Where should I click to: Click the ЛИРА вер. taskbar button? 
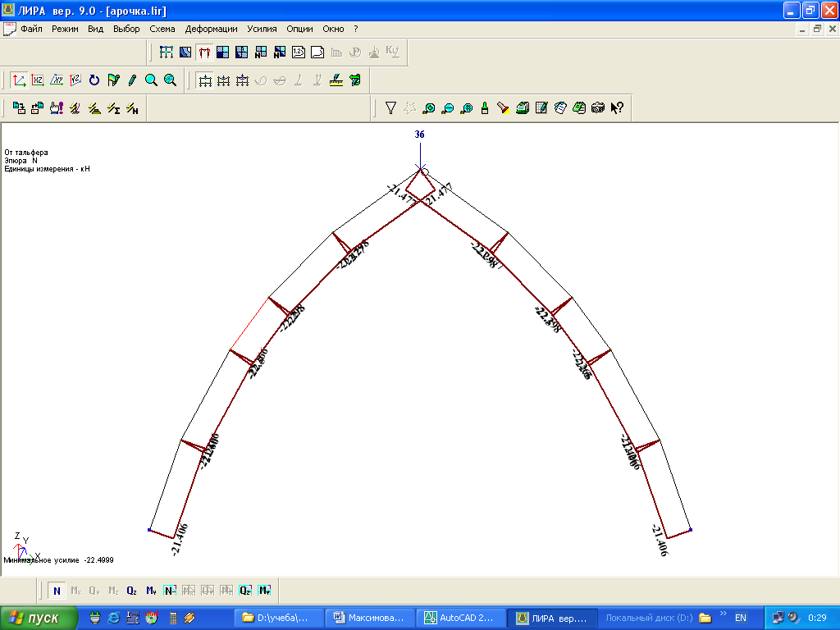pos(552,619)
